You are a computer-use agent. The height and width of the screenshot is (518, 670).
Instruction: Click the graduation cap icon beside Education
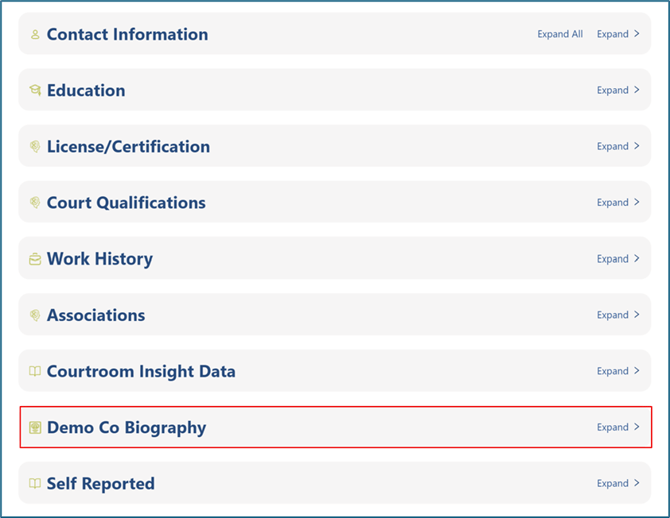coord(35,90)
